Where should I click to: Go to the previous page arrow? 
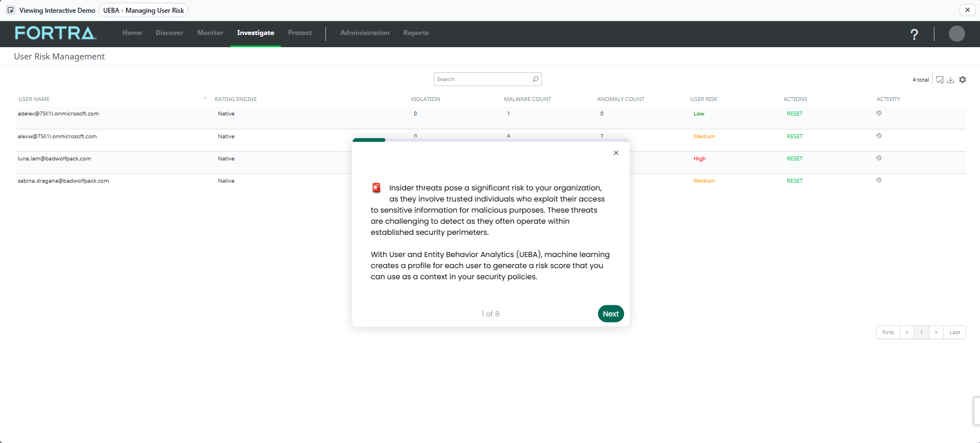907,333
